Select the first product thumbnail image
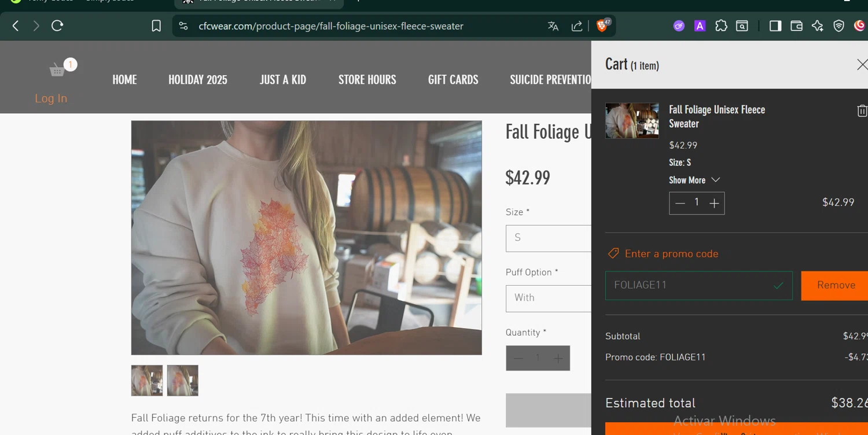868x435 pixels. click(x=147, y=380)
